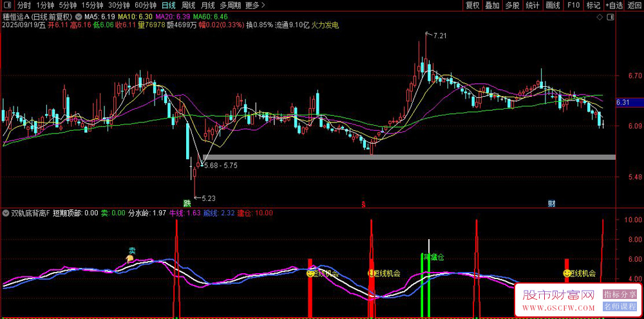The height and width of the screenshot is (319, 644).
Task: Switch to 5分钟 period
Action: 68,5
